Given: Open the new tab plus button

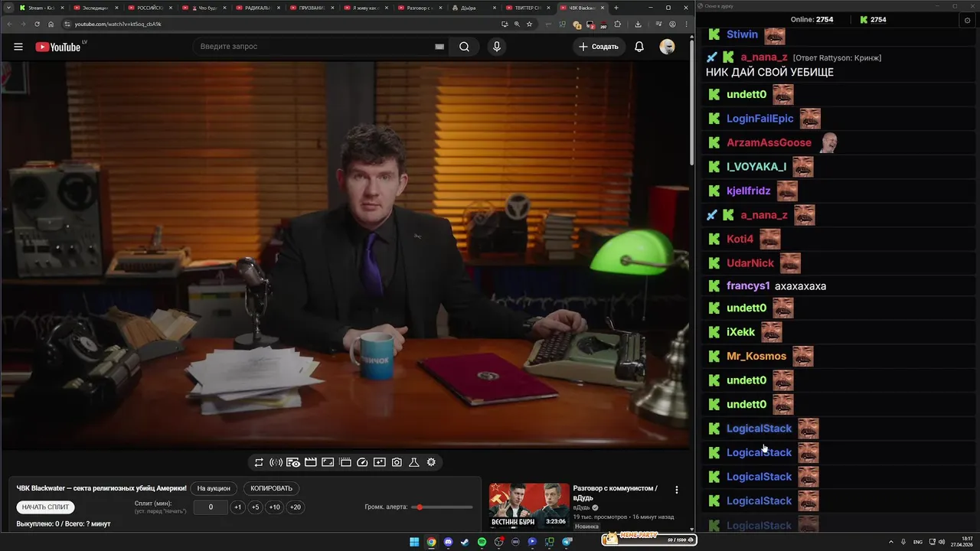Looking at the screenshot, I should [x=616, y=8].
